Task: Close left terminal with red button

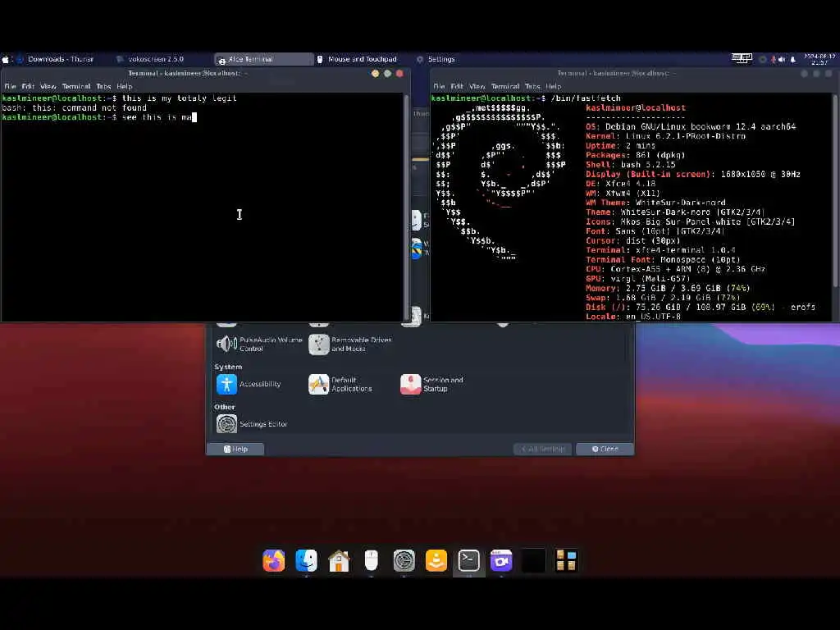Action: tap(399, 73)
